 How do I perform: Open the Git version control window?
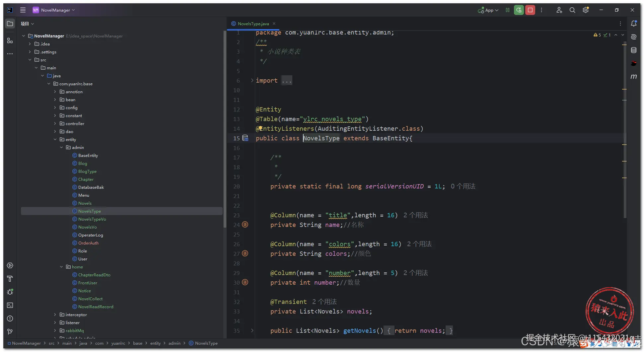[x=10, y=332]
